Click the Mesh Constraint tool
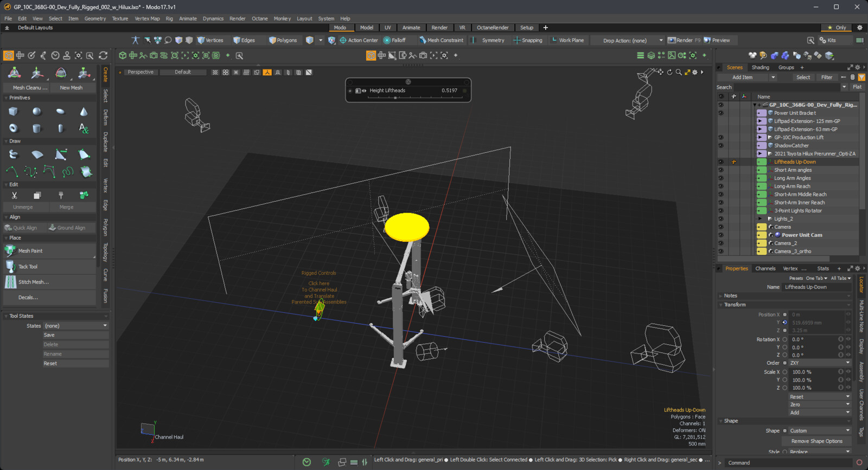Image resolution: width=868 pixels, height=470 pixels. click(x=441, y=40)
